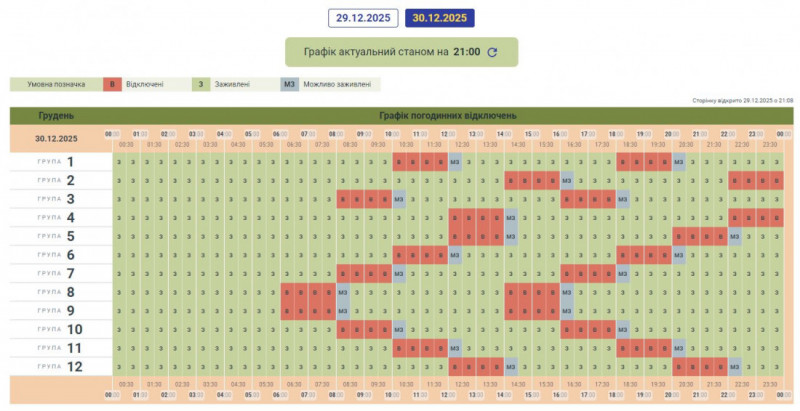Select the 30.12.2025 date tab
The width and height of the screenshot is (800, 411).
[439, 18]
